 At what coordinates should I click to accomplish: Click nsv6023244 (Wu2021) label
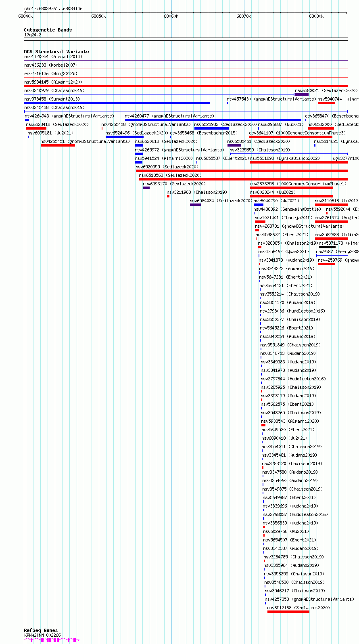tap(273, 192)
